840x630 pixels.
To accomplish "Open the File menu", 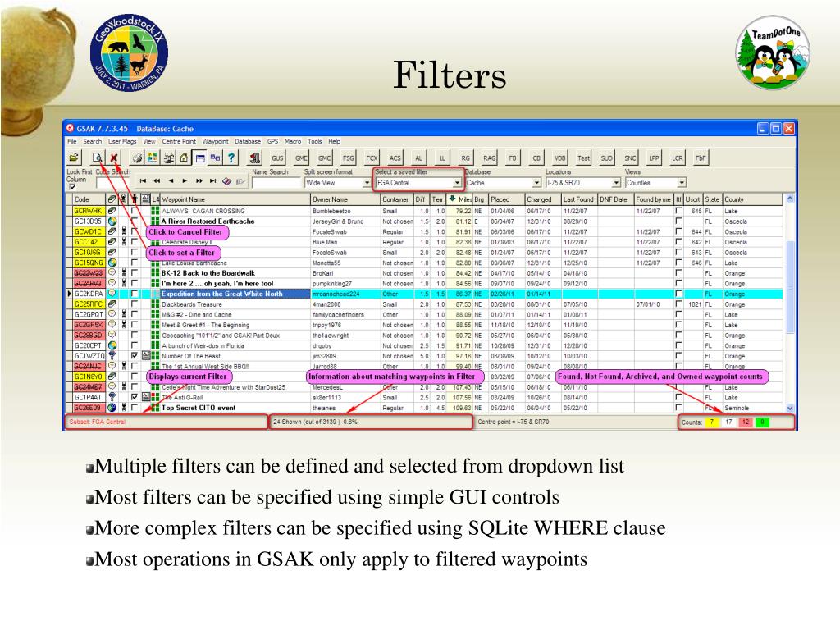I will 72,141.
